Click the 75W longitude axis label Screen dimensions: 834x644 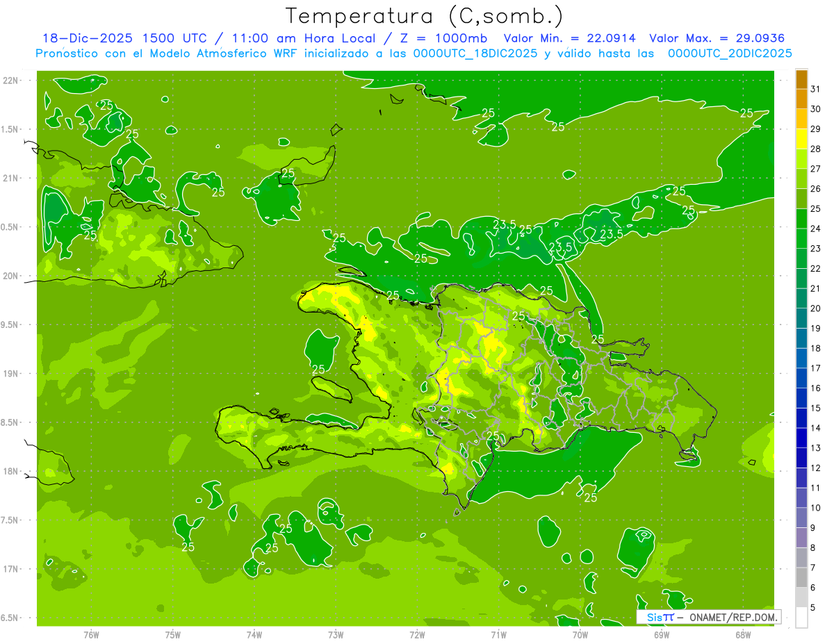pyautogui.click(x=173, y=634)
